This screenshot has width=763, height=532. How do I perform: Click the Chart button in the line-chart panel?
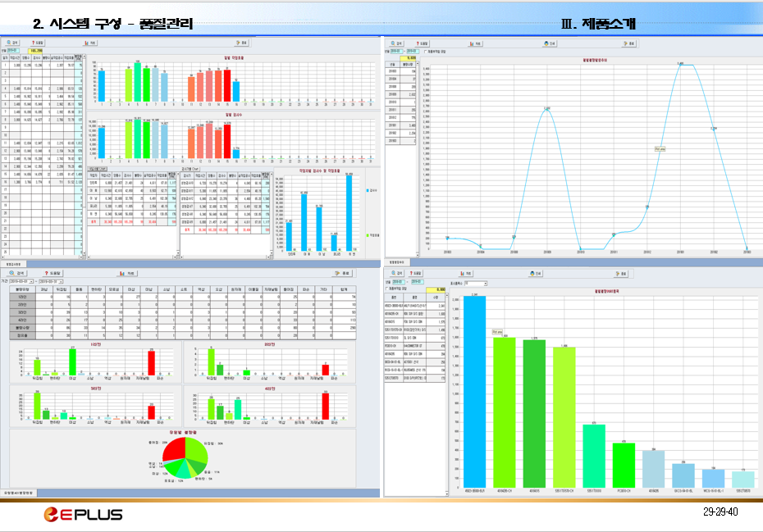[475, 43]
